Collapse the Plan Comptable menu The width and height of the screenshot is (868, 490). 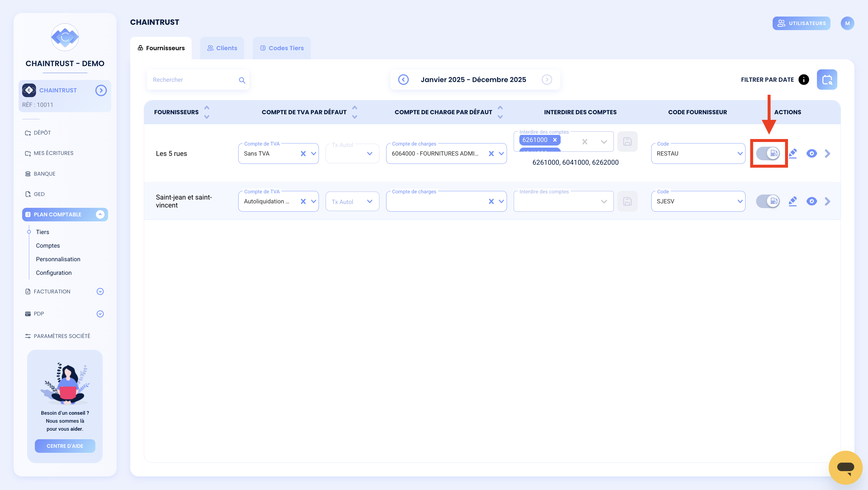click(100, 214)
